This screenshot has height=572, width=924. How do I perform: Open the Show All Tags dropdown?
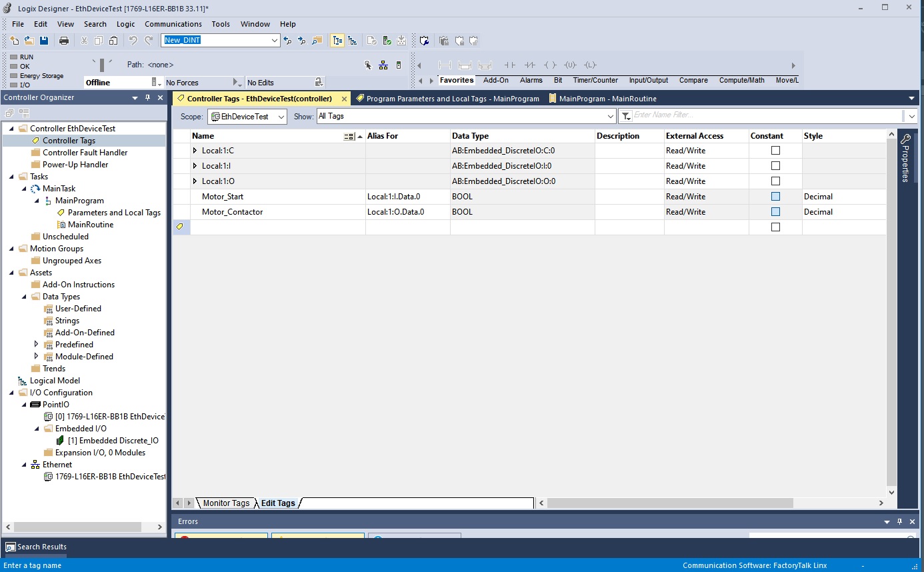tap(466, 116)
